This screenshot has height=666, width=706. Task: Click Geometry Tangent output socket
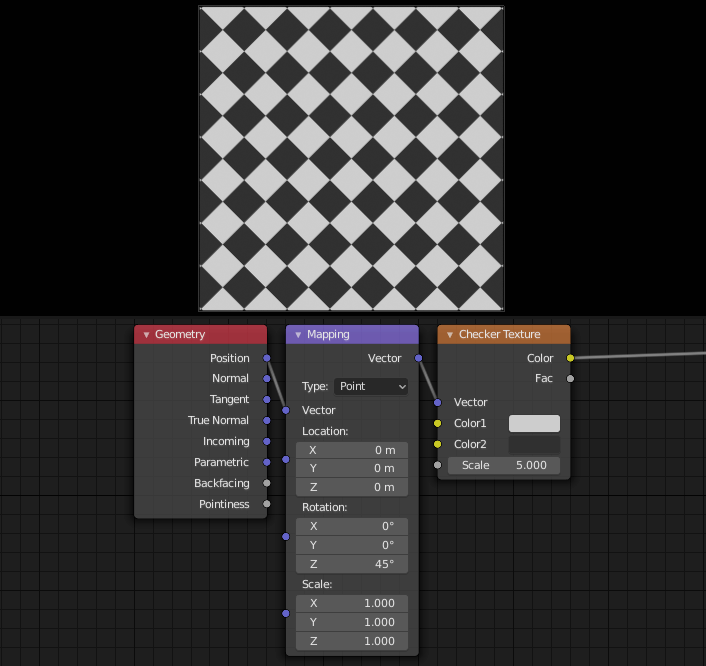(267, 399)
